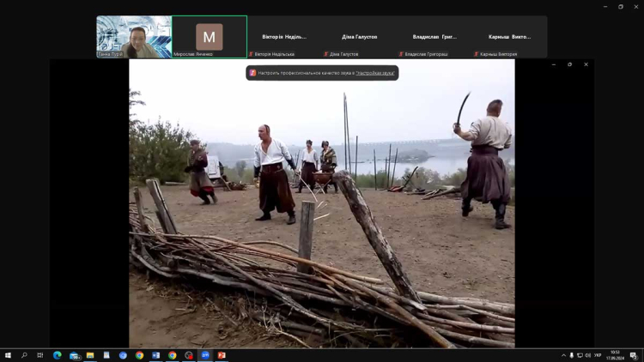Switch to the Zoom app in taskbar

tap(205, 355)
